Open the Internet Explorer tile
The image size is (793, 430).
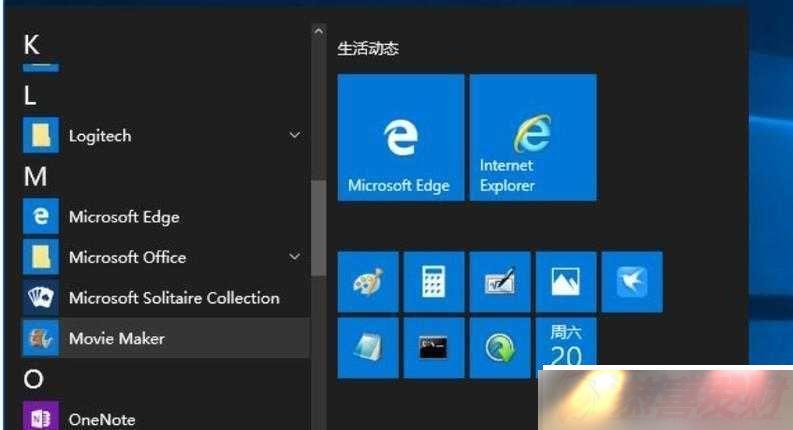(533, 138)
